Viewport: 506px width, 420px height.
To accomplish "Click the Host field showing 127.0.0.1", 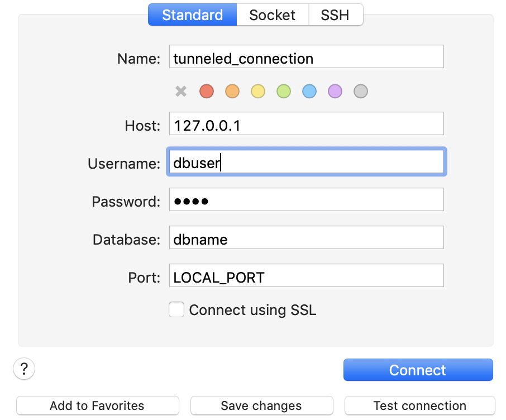I will tap(306, 123).
